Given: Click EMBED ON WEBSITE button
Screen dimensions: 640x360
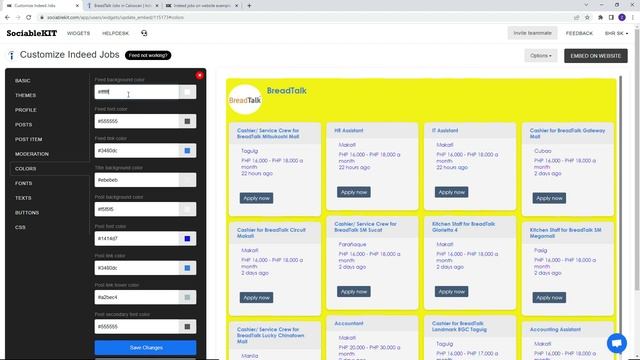Looking at the screenshot, I should click(x=596, y=56).
